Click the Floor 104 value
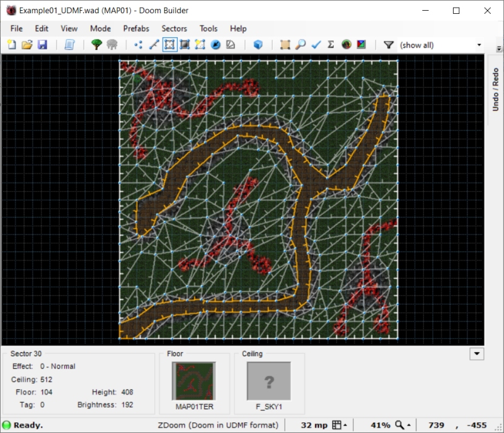This screenshot has height=433, width=504. click(x=46, y=392)
